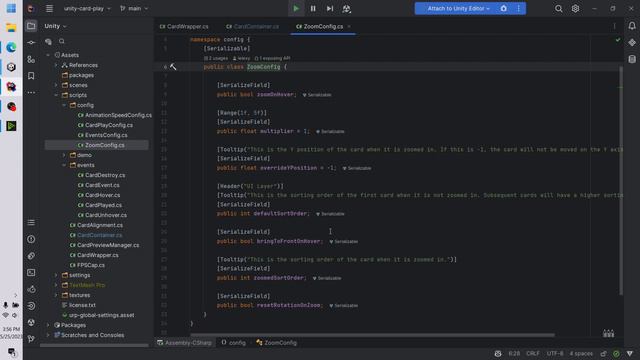Select Scratches and Consoles node
Image resolution: width=640 pixels, height=360 pixels.
tap(89, 335)
